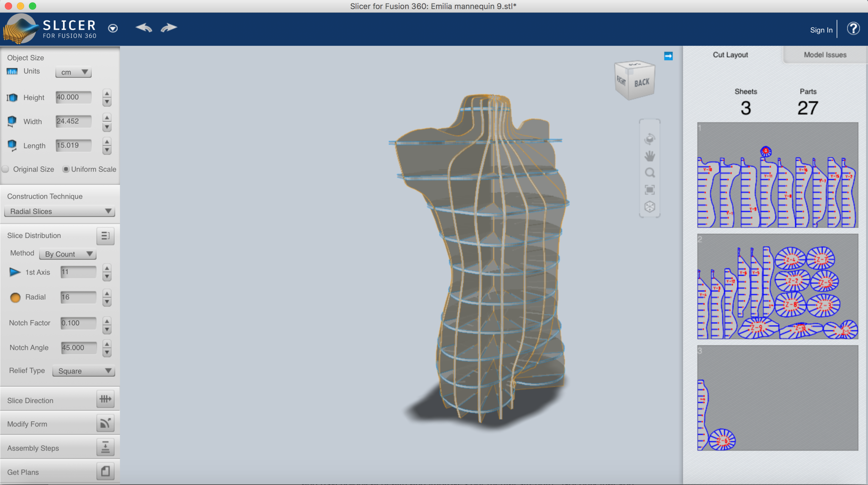Open Slice Direction tool

(105, 399)
